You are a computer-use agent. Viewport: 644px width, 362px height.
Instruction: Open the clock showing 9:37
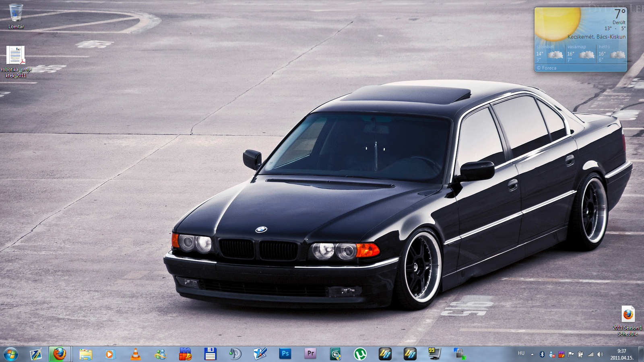622,354
